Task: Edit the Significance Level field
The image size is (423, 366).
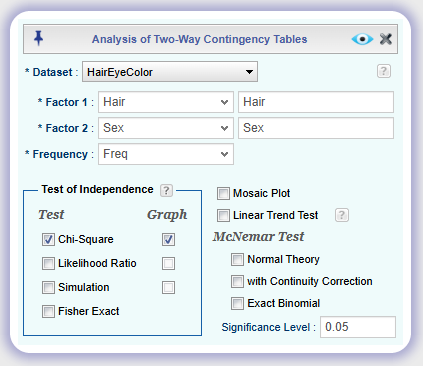Action: 358,327
